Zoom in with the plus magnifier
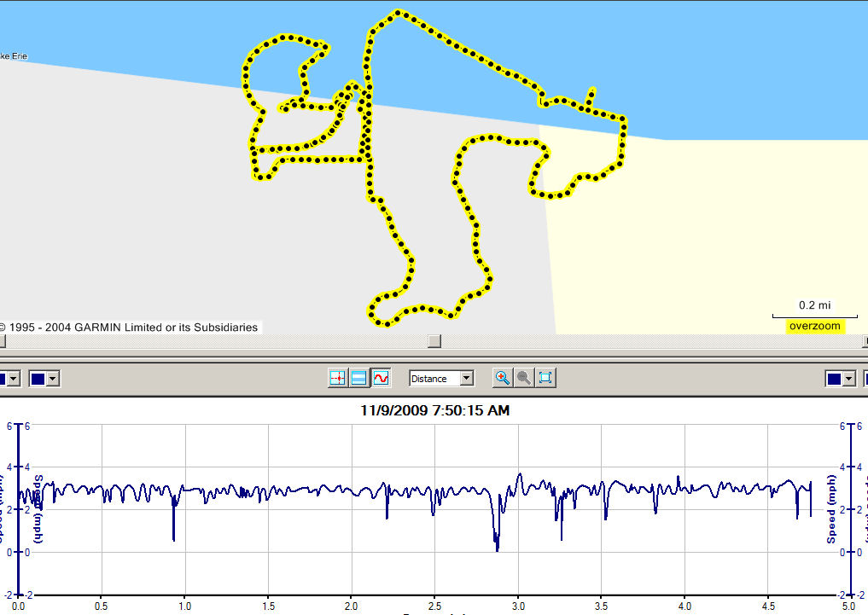The width and height of the screenshot is (868, 615). (x=503, y=378)
